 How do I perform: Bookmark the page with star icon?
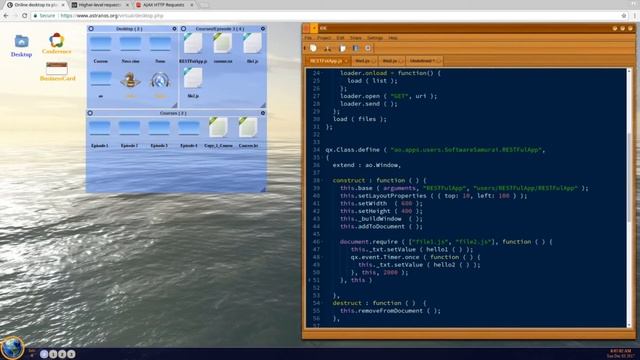(624, 16)
